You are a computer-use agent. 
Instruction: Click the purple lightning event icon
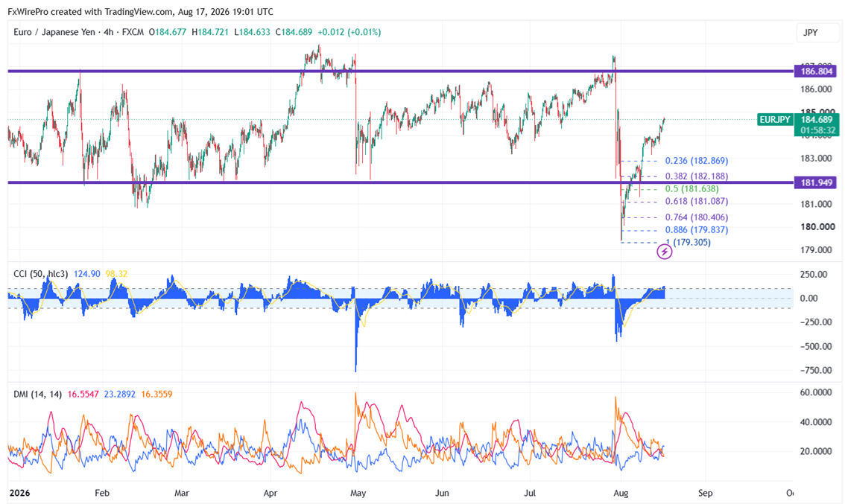[665, 252]
